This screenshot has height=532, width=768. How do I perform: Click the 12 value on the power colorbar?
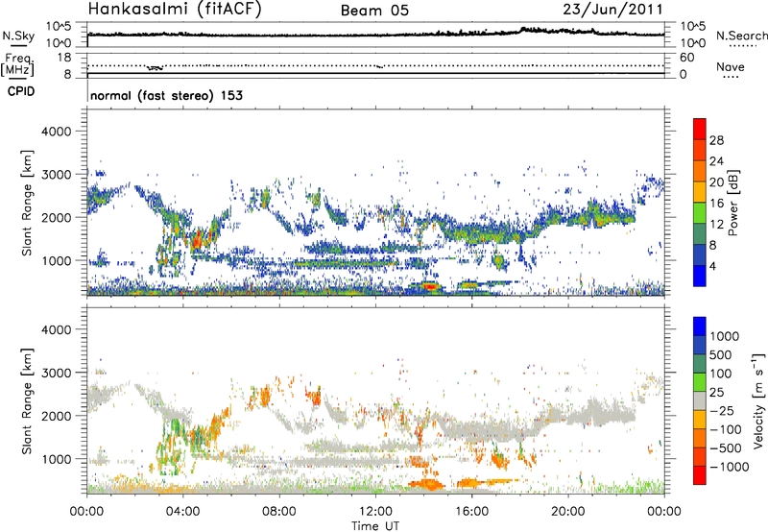[716, 225]
